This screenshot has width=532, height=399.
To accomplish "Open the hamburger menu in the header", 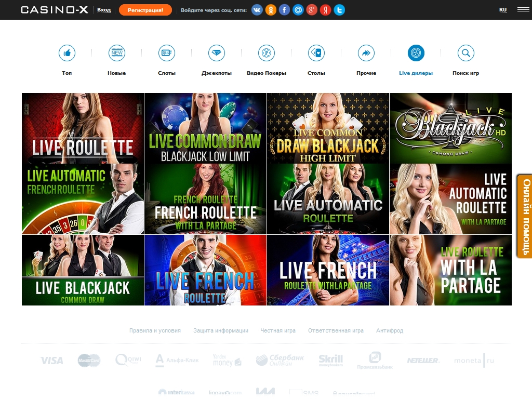I will tap(523, 10).
